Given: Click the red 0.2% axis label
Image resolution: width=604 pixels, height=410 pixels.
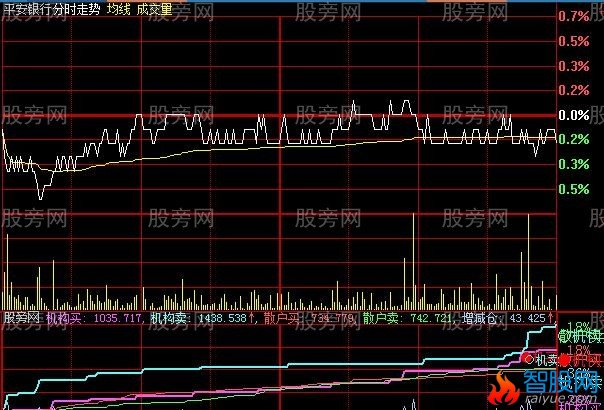Looking at the screenshot, I should 574,91.
